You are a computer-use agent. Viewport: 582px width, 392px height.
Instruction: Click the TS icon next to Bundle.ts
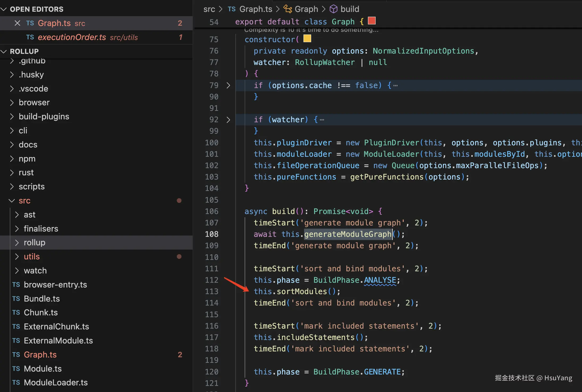tap(16, 299)
